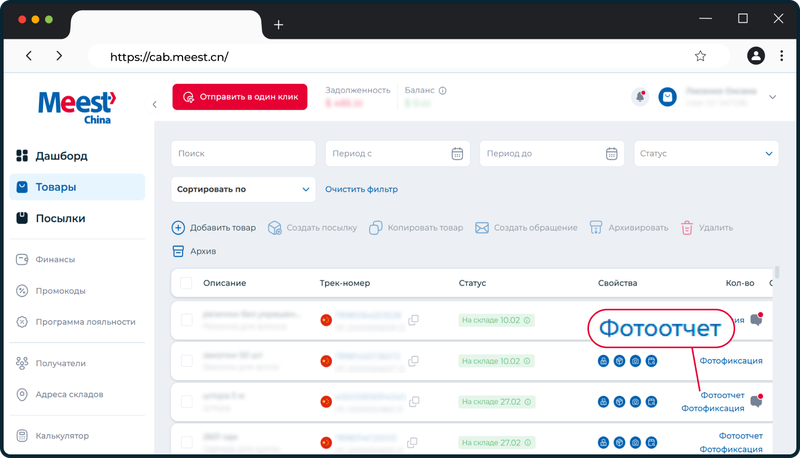The height and width of the screenshot is (458, 800).
Task: Click the Meest China logo
Action: [x=77, y=107]
